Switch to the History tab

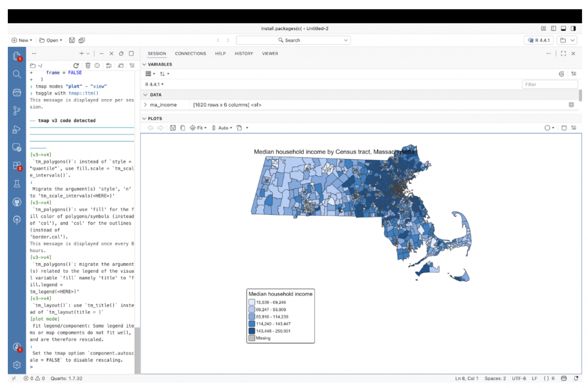pos(244,53)
